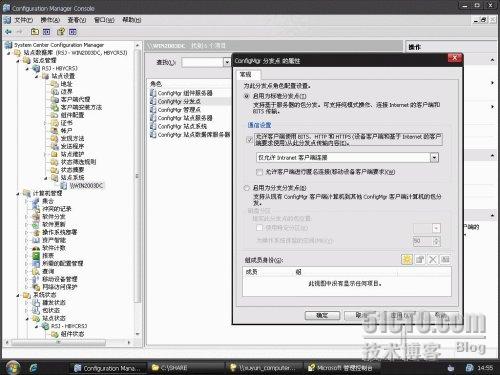
Task: Click the Internet Explorer taskbar icon
Action: (33, 368)
